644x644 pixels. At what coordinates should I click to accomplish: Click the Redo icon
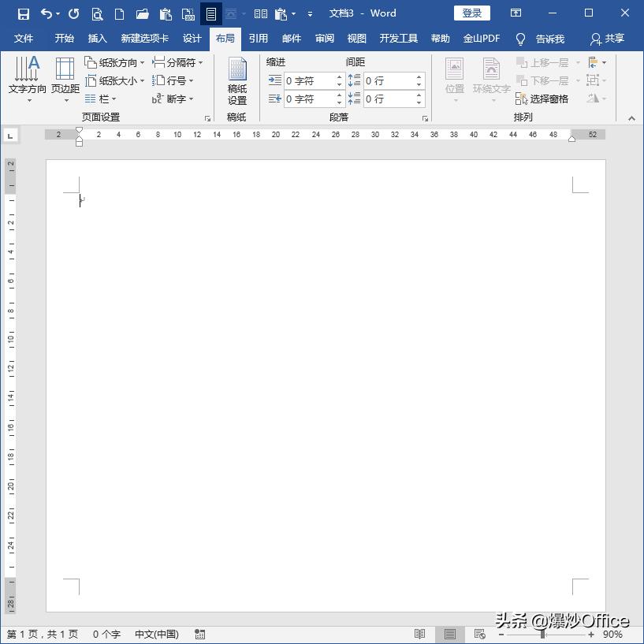click(x=74, y=14)
